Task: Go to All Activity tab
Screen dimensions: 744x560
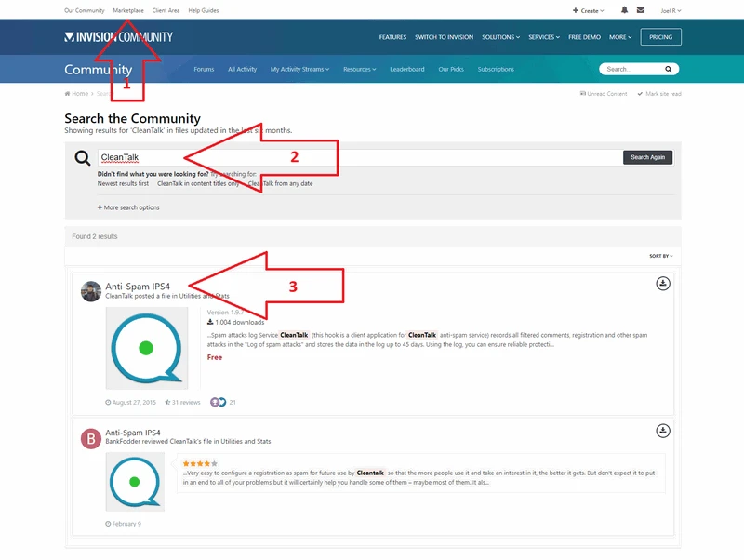Action: pos(243,69)
